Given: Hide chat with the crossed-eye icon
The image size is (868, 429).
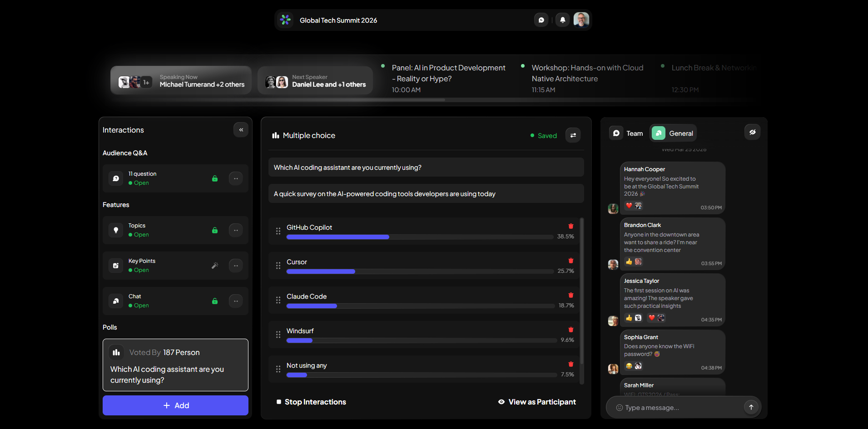Looking at the screenshot, I should point(752,132).
